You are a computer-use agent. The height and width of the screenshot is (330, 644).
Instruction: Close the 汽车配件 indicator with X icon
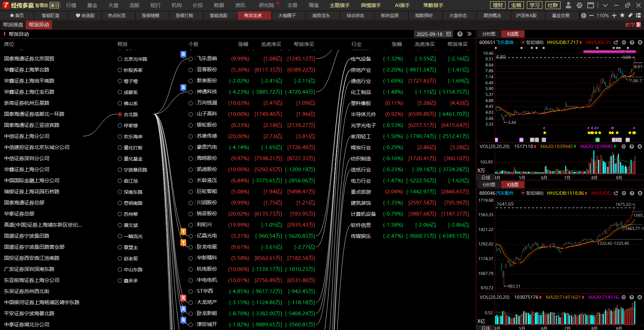point(640,193)
